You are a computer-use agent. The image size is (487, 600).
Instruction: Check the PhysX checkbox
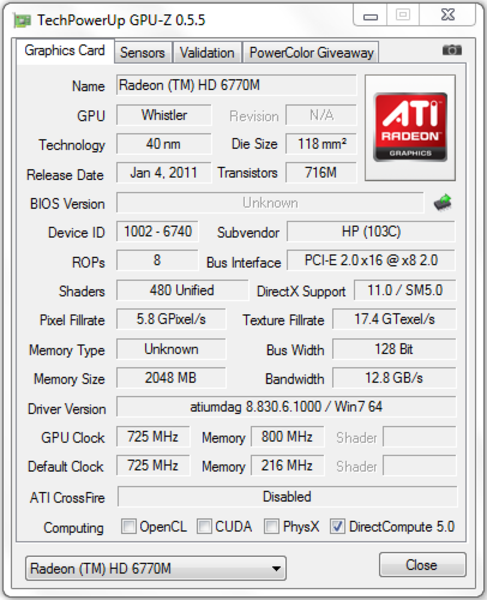pos(272,527)
